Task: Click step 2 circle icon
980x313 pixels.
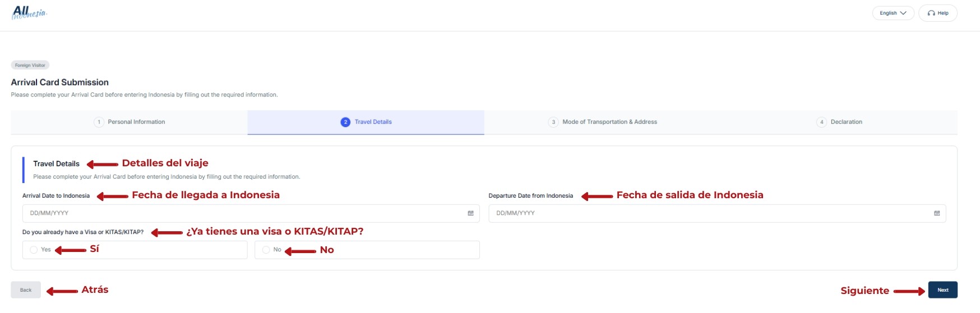Action: 345,122
